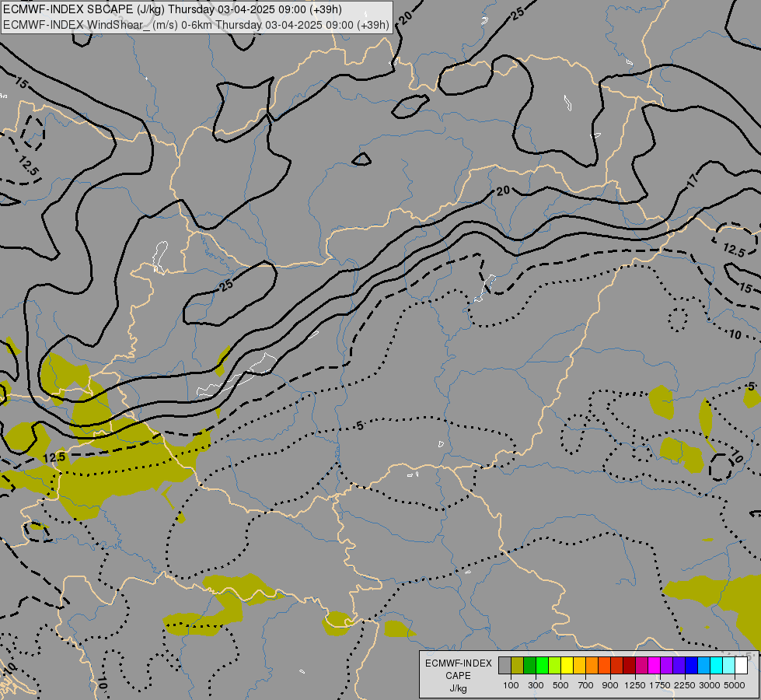
Task: Select the orange 700 J/kg swatch
Action: point(592,666)
